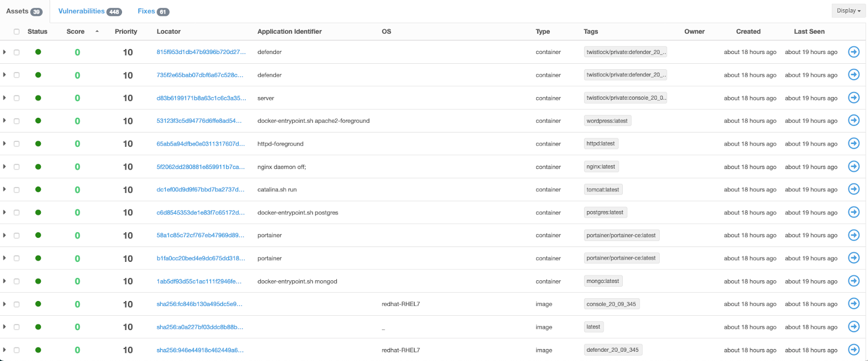
Task: Open details arrow for httpd:latest row
Action: [853, 143]
